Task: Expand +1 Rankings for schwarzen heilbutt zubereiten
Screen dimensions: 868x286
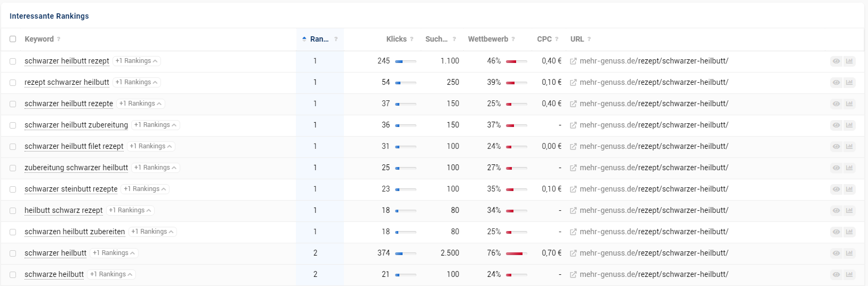Action: click(x=152, y=232)
